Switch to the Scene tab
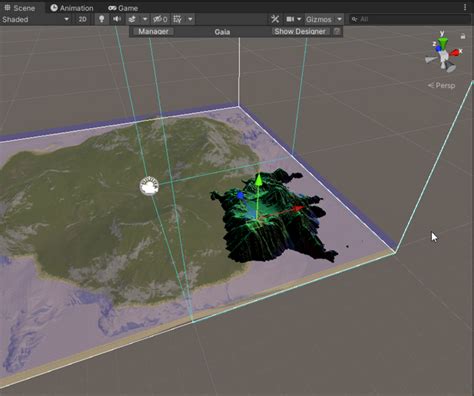The height and width of the screenshot is (396, 474). [20, 8]
